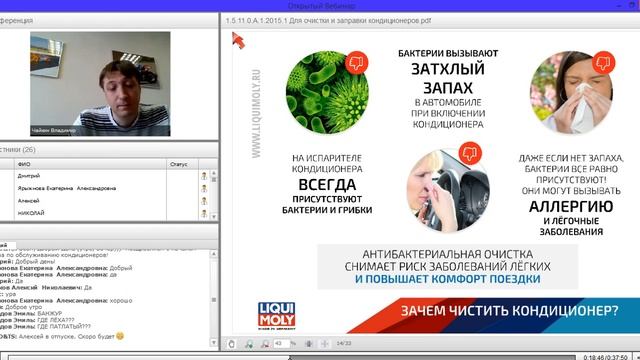Click the user icon in НИКОЛАЙ row
The height and width of the screenshot is (360, 640).
[204, 213]
